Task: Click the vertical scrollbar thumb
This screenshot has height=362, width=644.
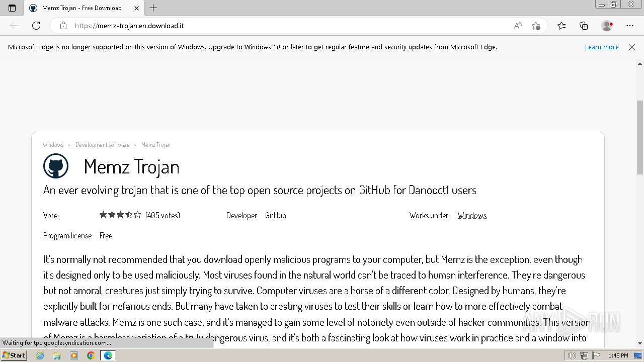Action: coord(640,137)
